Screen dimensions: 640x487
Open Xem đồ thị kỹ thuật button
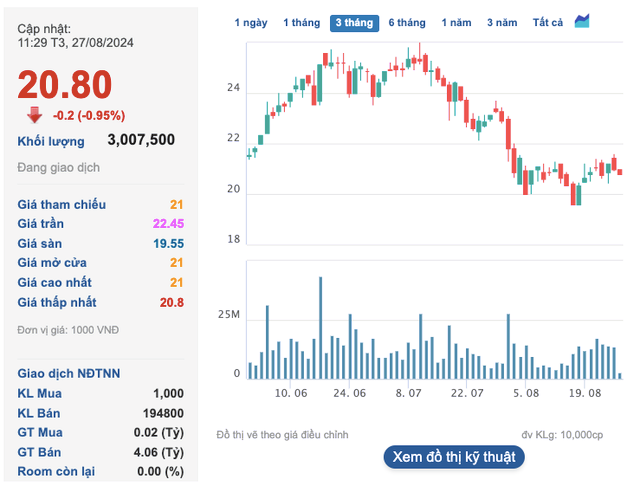click(x=453, y=456)
